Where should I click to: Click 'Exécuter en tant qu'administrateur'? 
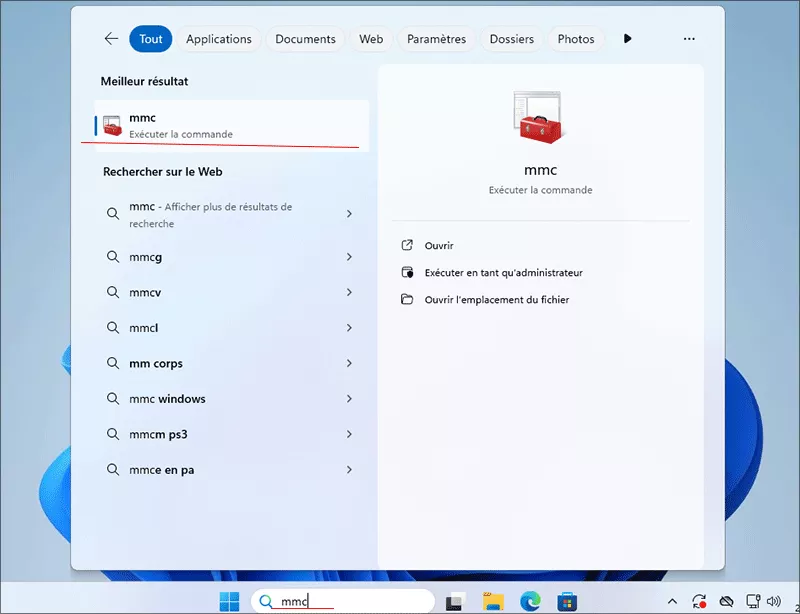point(503,272)
